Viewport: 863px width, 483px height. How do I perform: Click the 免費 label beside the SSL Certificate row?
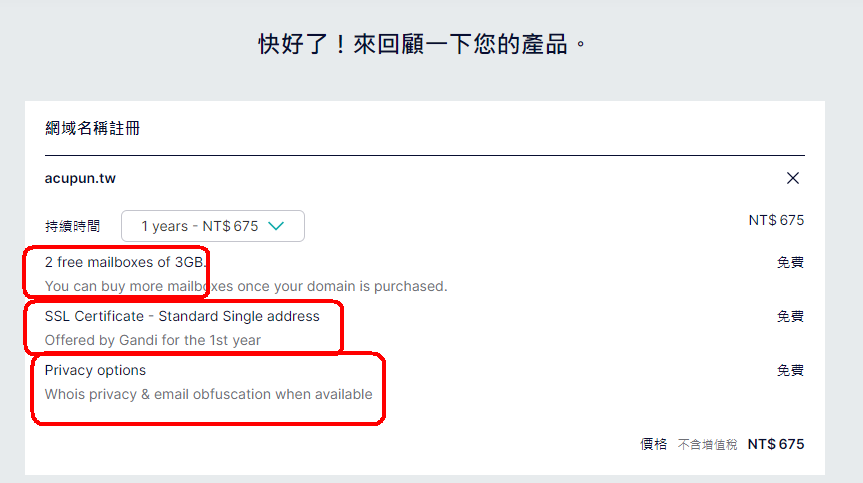tap(790, 316)
